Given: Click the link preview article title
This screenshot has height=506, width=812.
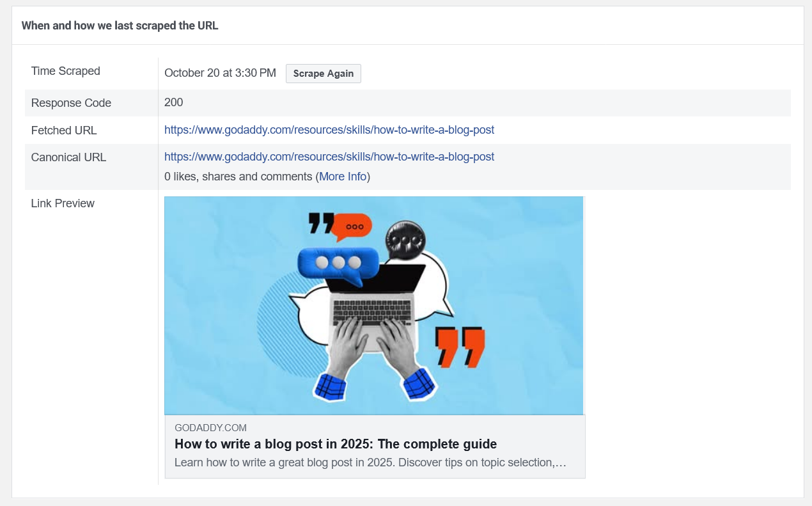Looking at the screenshot, I should pyautogui.click(x=335, y=444).
